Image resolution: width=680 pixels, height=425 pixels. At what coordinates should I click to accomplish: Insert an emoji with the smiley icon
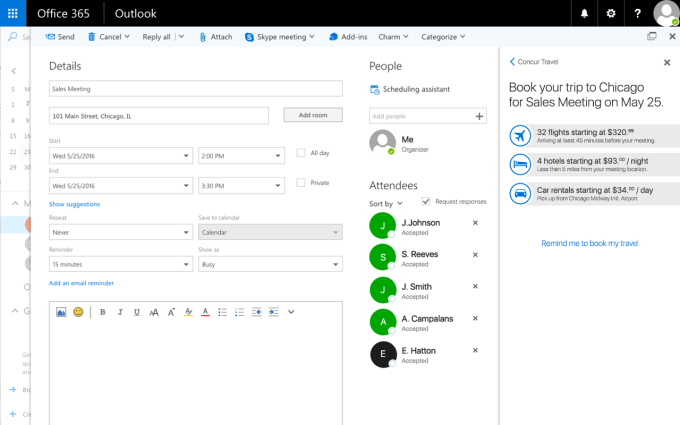click(x=77, y=312)
